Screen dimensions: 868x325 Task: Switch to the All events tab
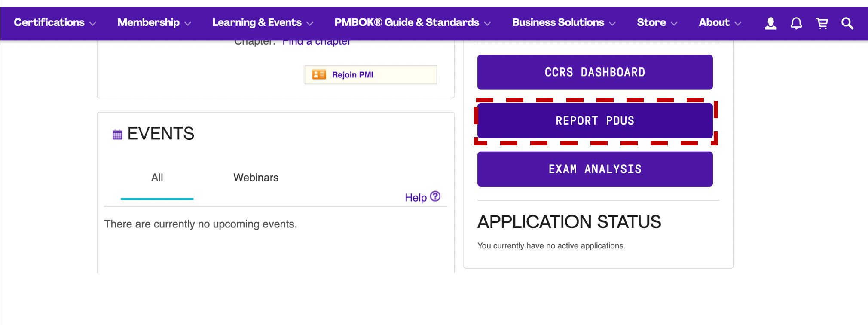pyautogui.click(x=157, y=178)
